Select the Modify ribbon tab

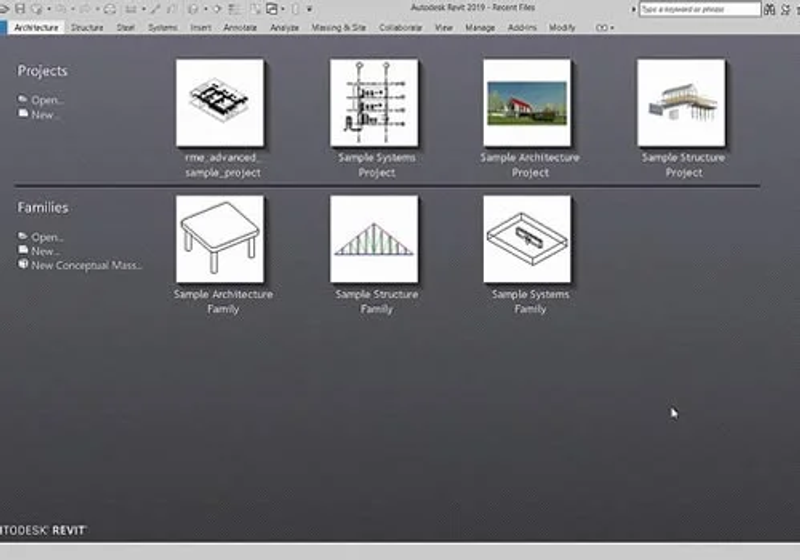[562, 28]
